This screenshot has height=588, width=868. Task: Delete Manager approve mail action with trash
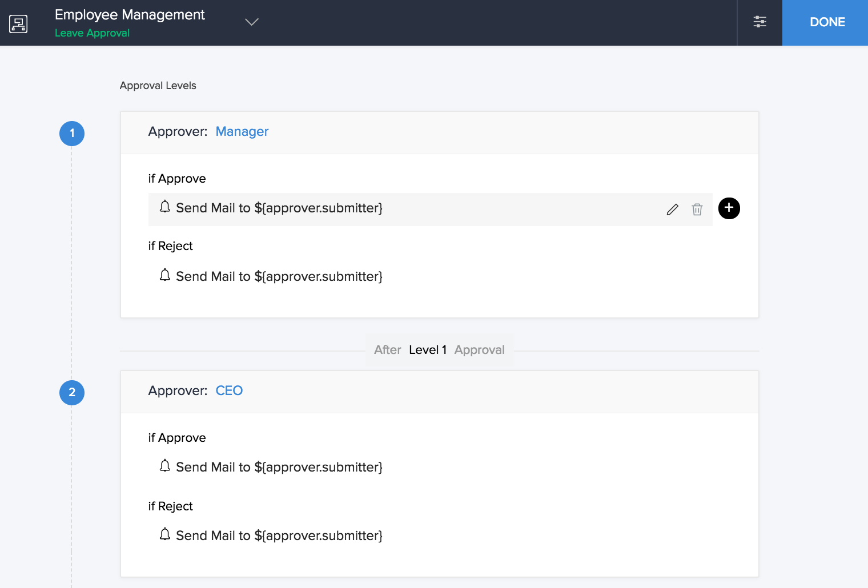click(x=697, y=210)
